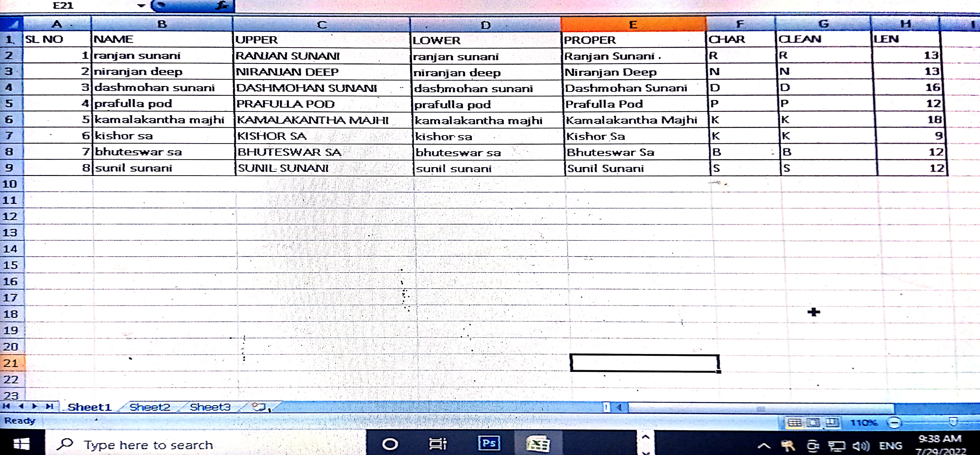Viewport: 980px width, 455px height.
Task: Click the Select All corner button
Action: point(11,24)
